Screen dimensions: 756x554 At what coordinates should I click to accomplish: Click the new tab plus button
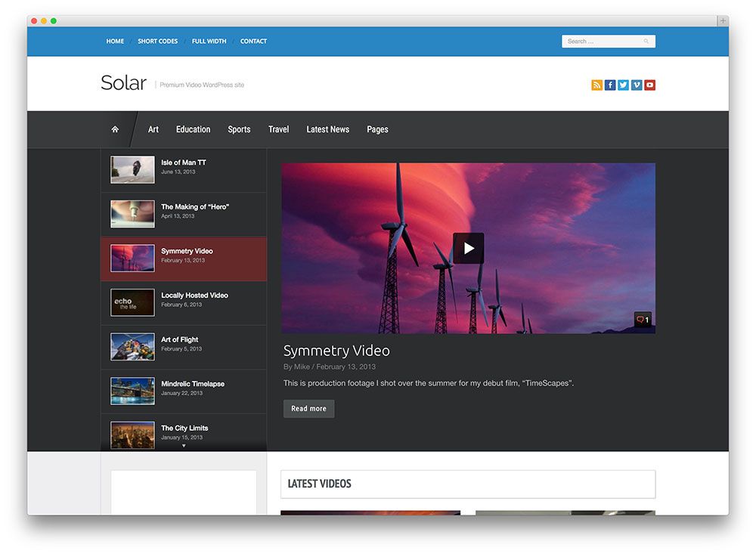click(x=722, y=20)
